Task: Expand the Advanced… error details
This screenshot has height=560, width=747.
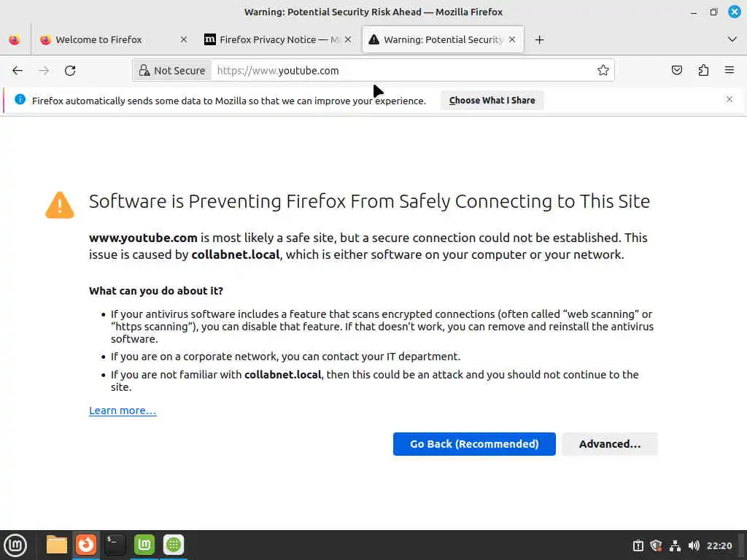Action: (609, 444)
